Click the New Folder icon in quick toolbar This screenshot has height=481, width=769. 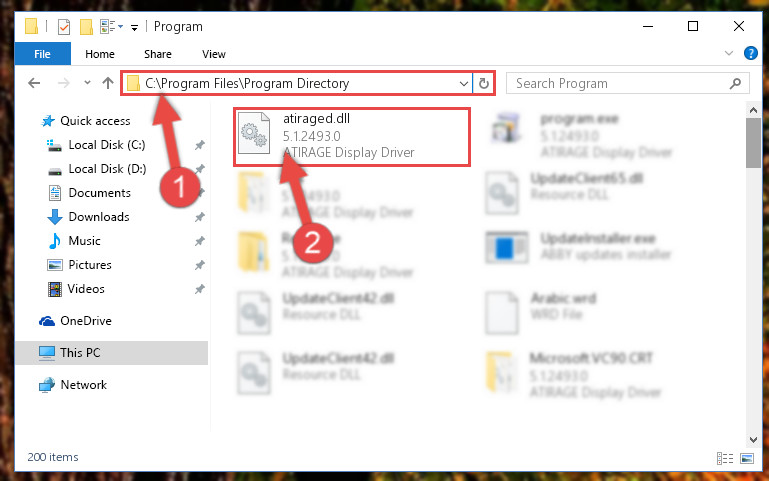pos(86,26)
